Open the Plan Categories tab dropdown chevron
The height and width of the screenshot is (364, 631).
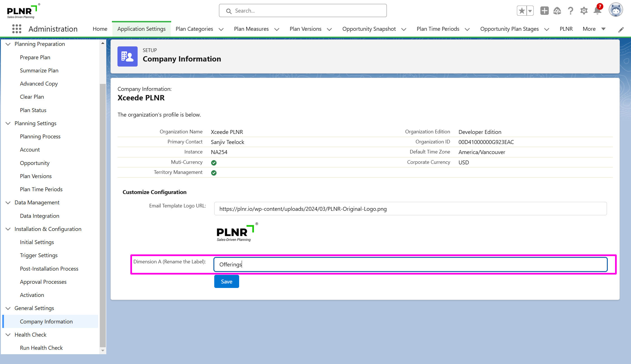(221, 29)
